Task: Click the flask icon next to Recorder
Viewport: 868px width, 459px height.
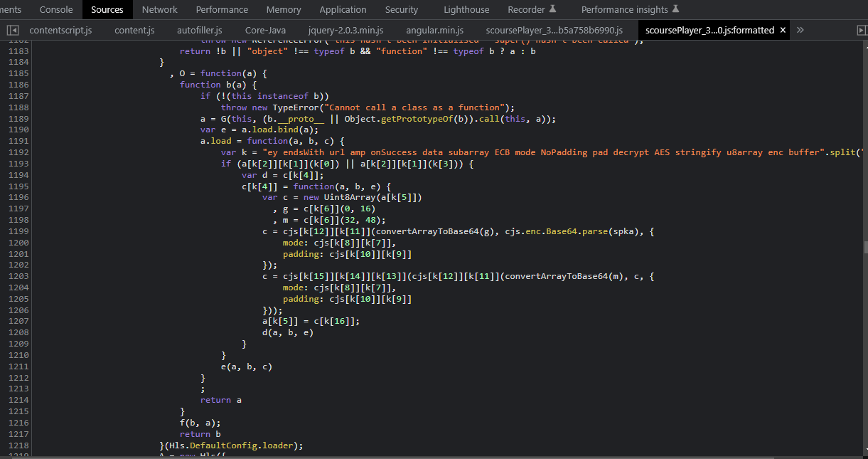Action: (x=552, y=9)
